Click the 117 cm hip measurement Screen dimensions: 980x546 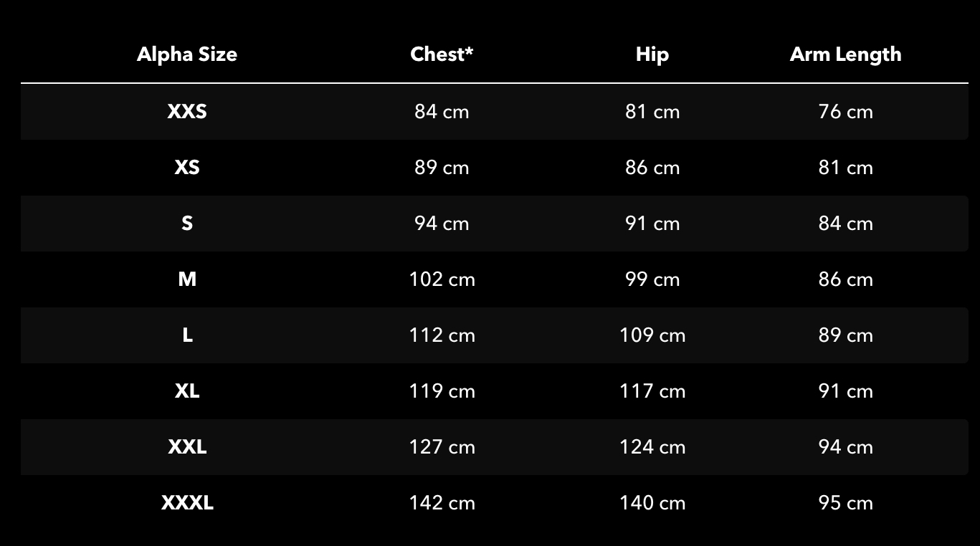652,391
